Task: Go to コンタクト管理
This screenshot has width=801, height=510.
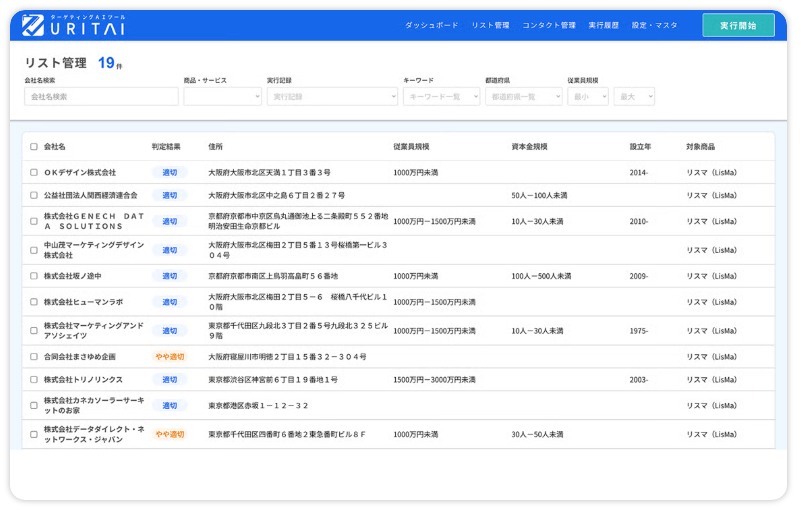Action: coord(549,25)
